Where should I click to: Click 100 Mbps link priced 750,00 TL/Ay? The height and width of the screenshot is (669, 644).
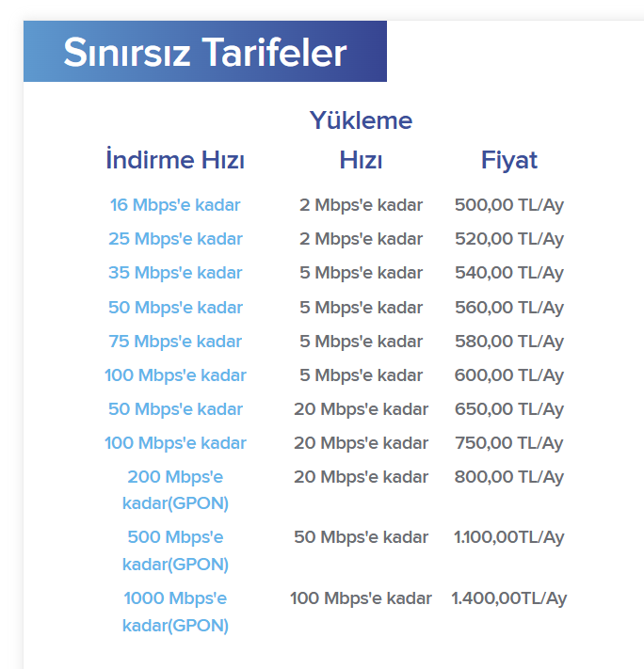click(175, 443)
